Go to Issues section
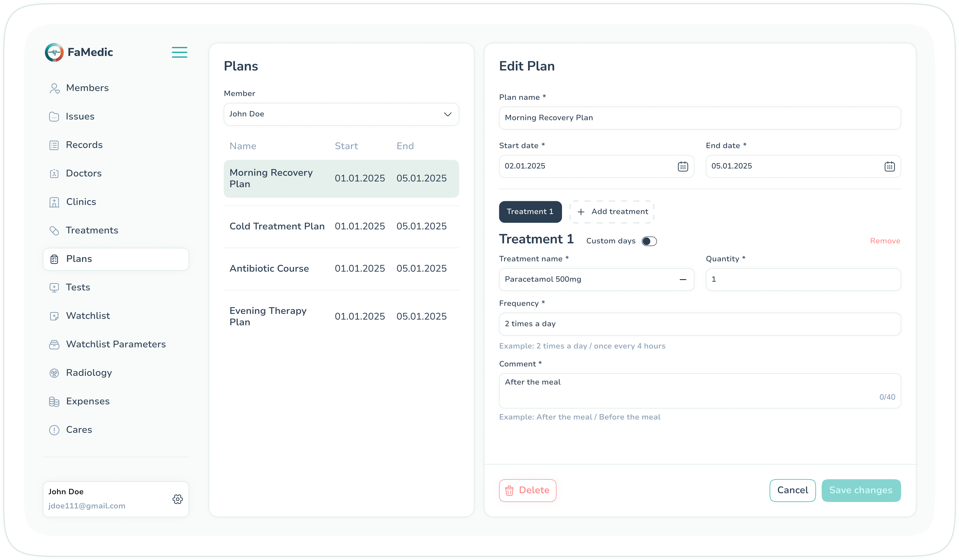Image resolution: width=959 pixels, height=560 pixels. [x=116, y=117]
